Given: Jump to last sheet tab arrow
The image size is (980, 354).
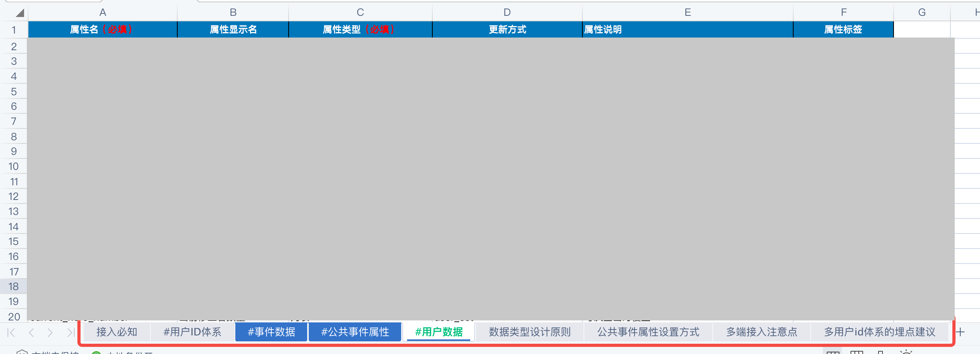Looking at the screenshot, I should pos(70,333).
